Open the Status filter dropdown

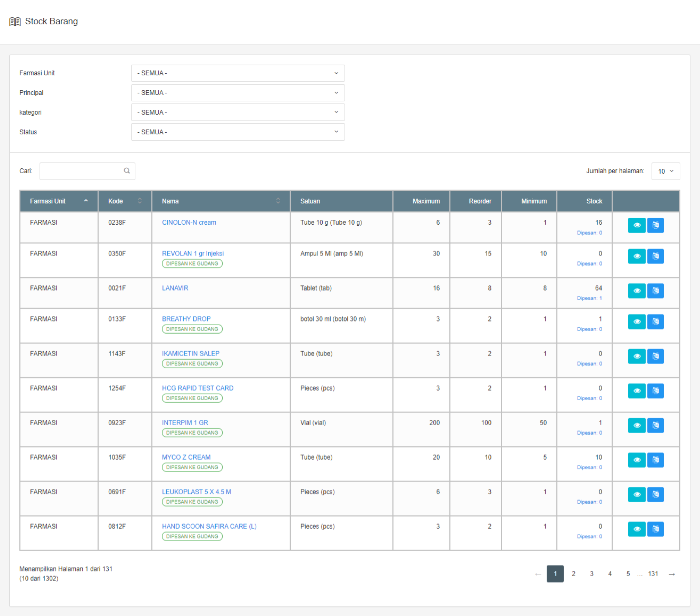(x=238, y=132)
